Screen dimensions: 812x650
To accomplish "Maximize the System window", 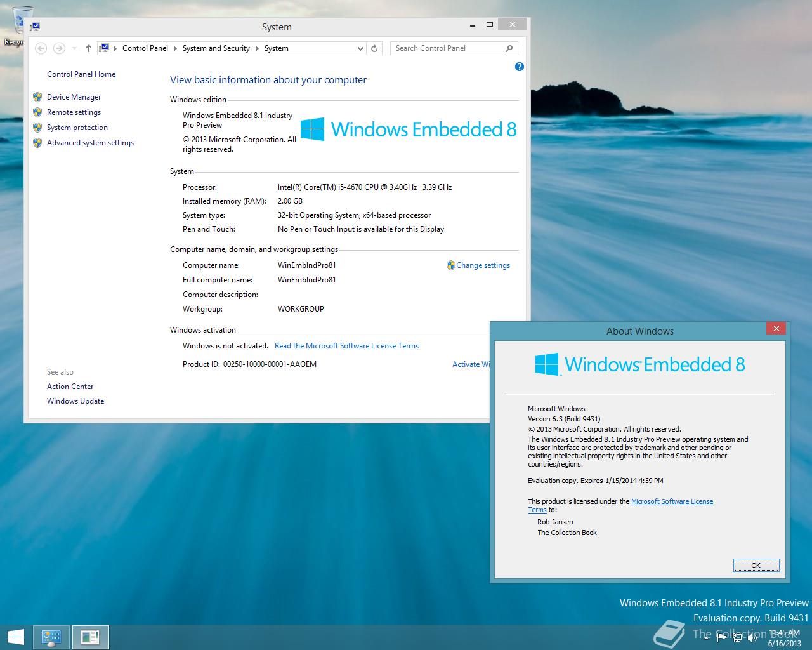I will click(x=490, y=25).
